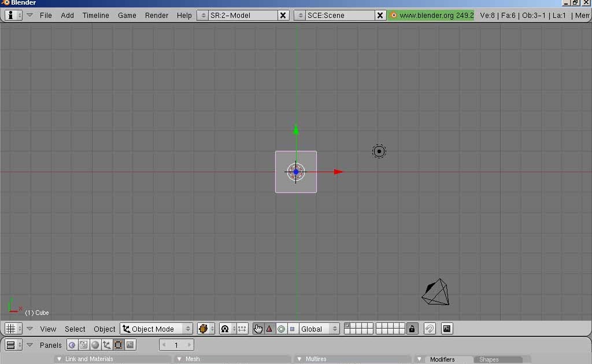Select the Shading buttons context icon
Screen dimensions: 592x364
point(95,345)
